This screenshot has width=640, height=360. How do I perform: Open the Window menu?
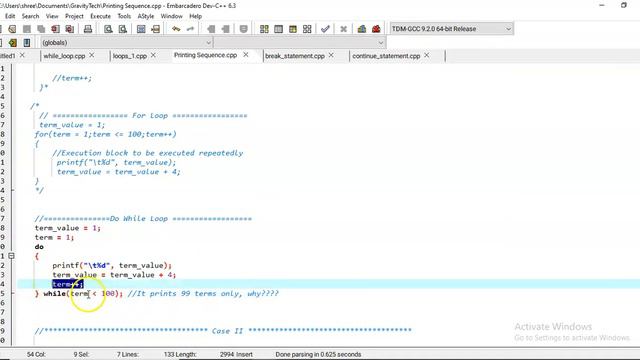pyautogui.click(x=171, y=16)
